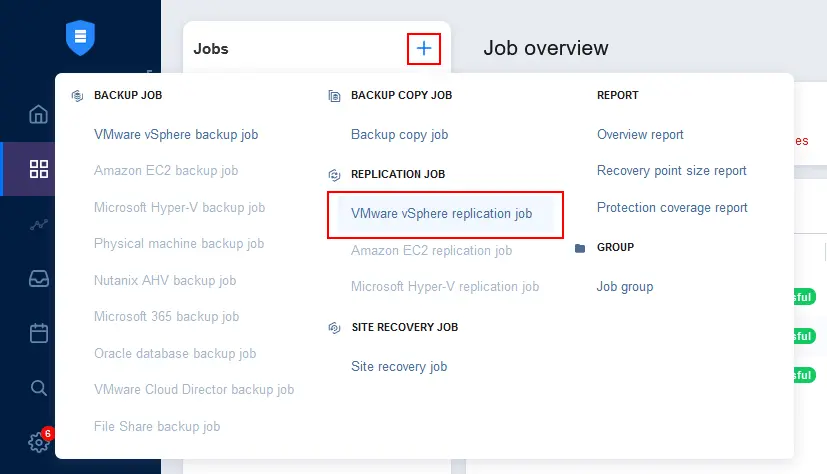Choose VMware vSphere backup job

[x=176, y=134]
